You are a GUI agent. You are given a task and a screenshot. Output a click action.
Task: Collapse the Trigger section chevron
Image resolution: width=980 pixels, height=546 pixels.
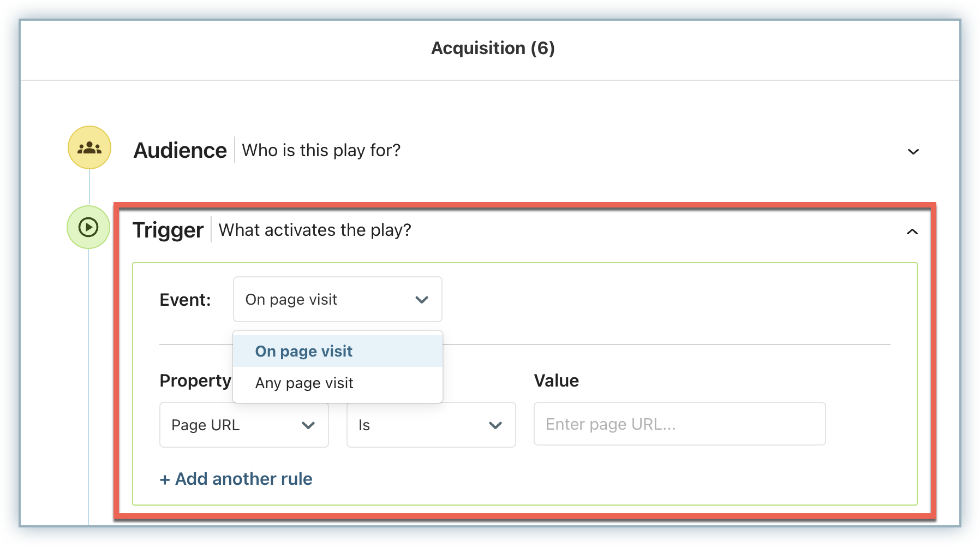coord(912,232)
